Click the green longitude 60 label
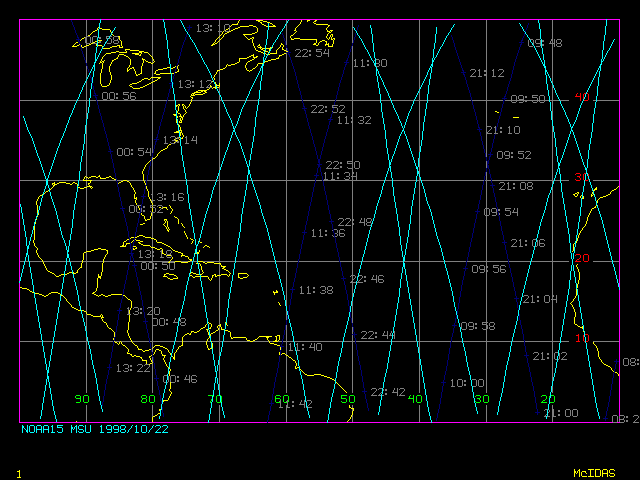 (282, 399)
